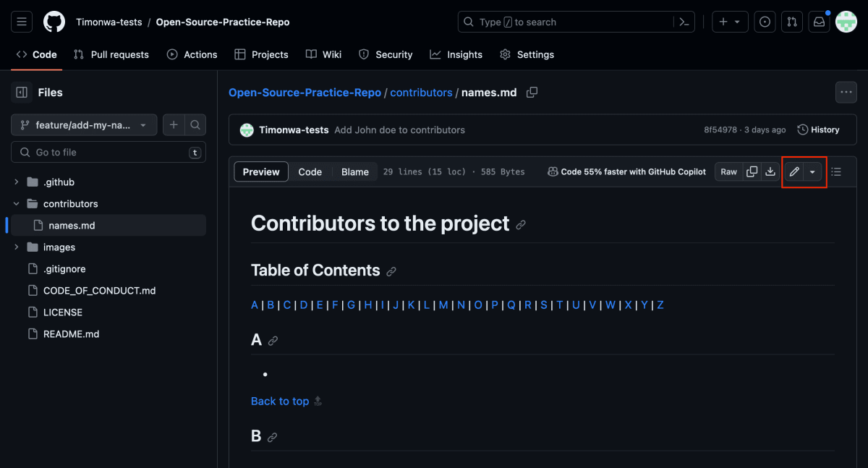Click the Raw button

(729, 171)
